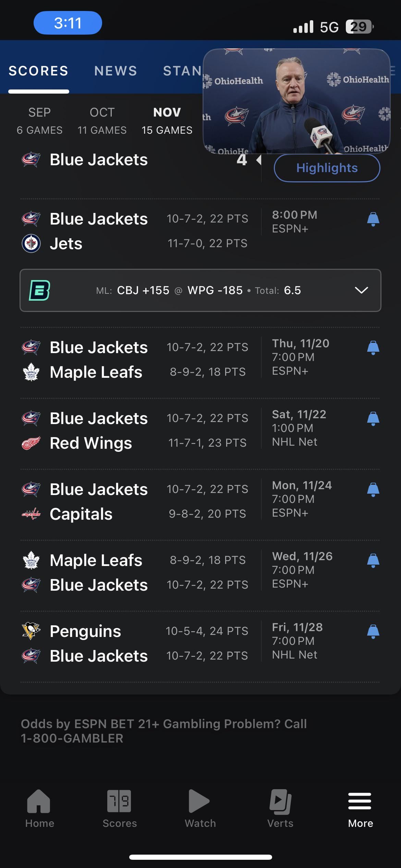This screenshot has width=401, height=868.
Task: Switch to the NEWS tab
Action: click(x=116, y=71)
